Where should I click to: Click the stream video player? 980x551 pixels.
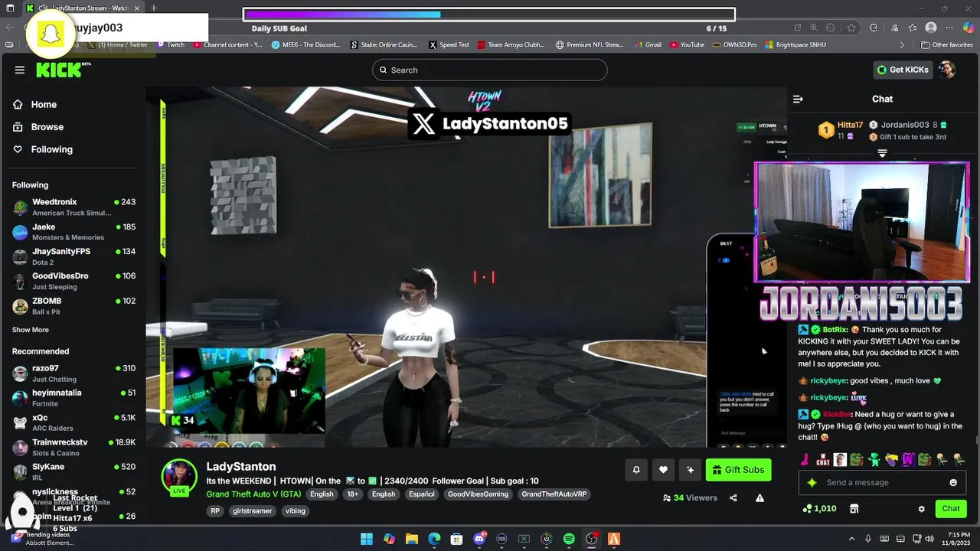pos(466,267)
